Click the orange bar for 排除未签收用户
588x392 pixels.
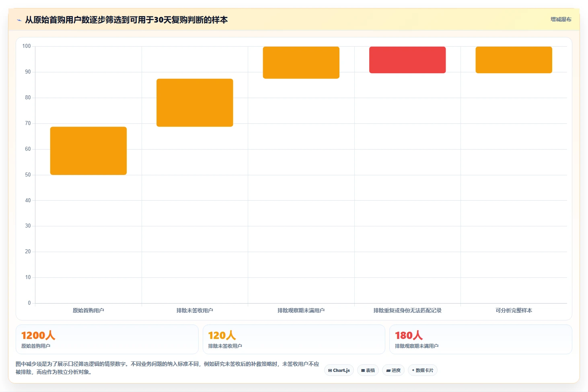point(195,103)
